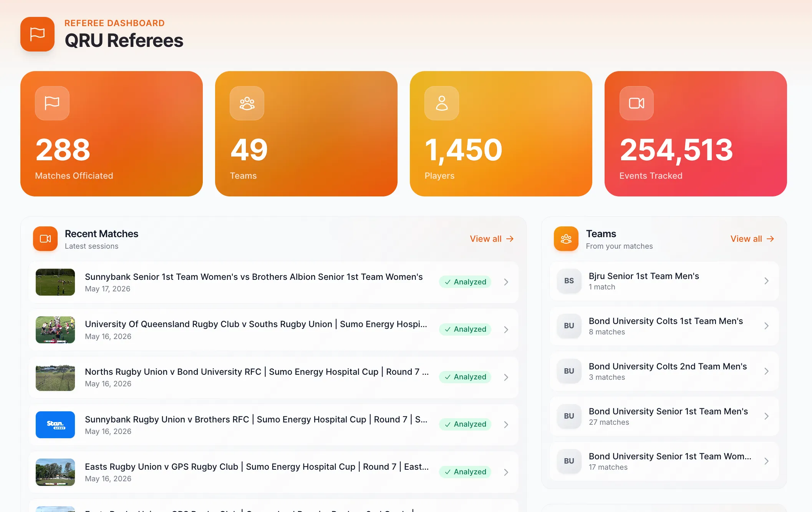812x512 pixels.
Task: Click the flag icon on Matches Officiated card
Action: click(x=52, y=103)
